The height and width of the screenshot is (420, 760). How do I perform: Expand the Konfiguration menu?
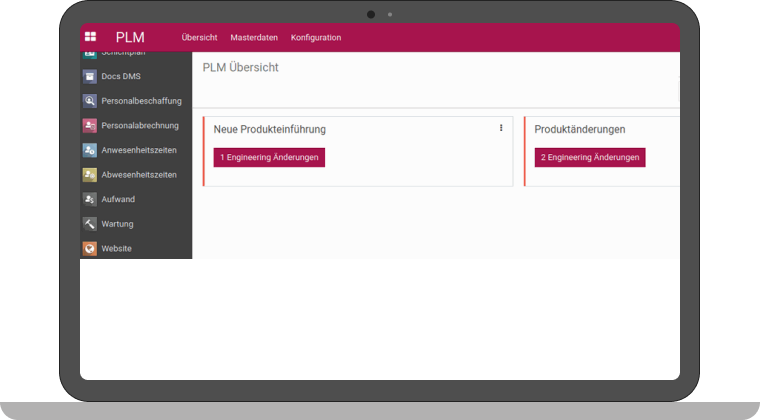pos(316,38)
